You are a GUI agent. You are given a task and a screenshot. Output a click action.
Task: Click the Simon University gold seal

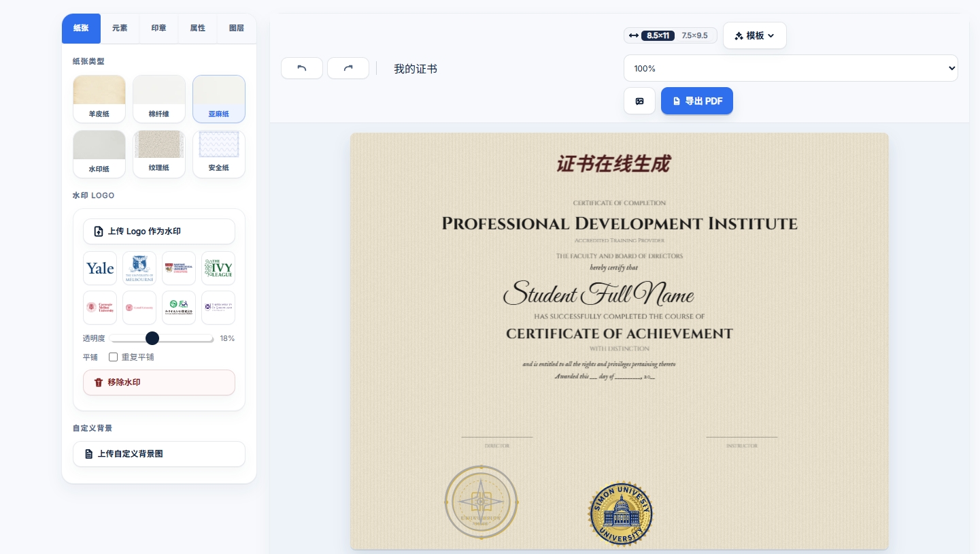[x=620, y=515]
